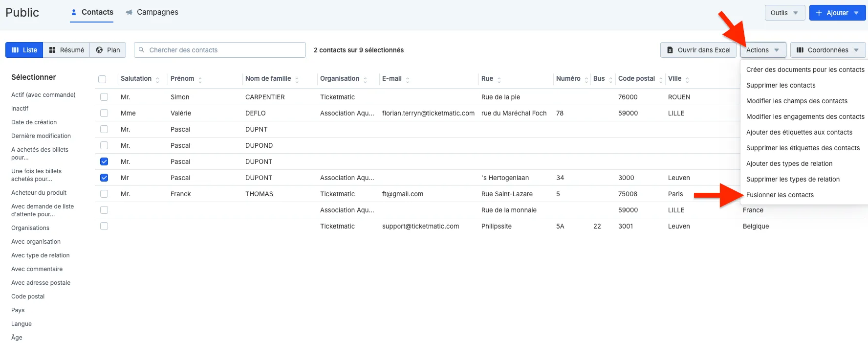868x344 pixels.
Task: Sort by Rue column arrows
Action: [499, 79]
